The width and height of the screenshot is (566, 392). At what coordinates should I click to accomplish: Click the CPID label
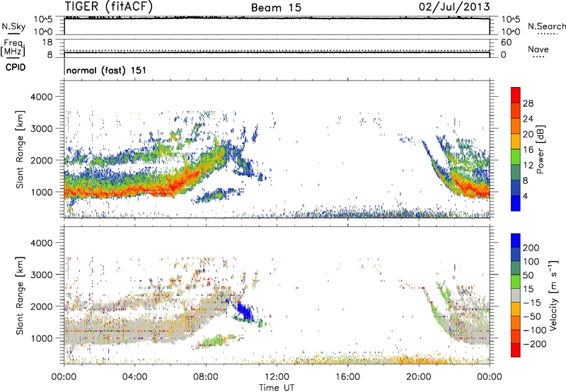pos(16,67)
